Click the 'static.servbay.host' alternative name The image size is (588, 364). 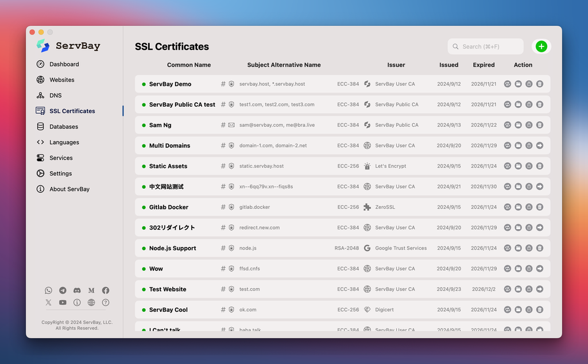click(261, 166)
